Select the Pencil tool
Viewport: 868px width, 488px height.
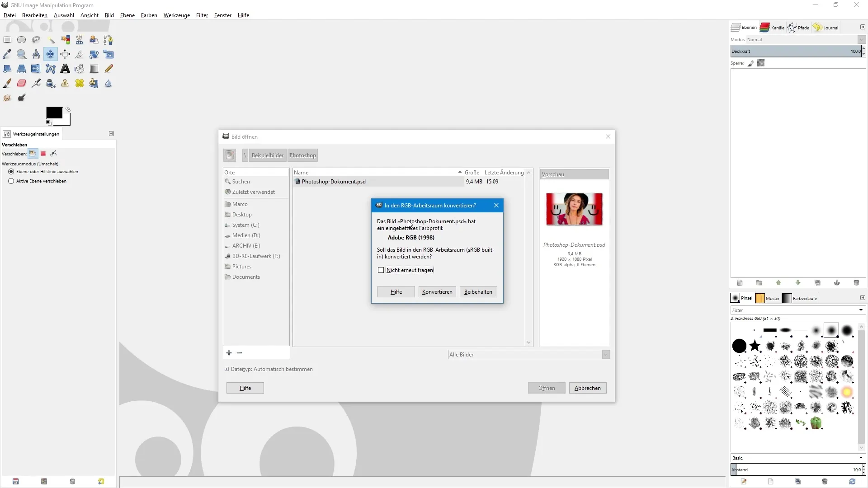click(x=108, y=69)
